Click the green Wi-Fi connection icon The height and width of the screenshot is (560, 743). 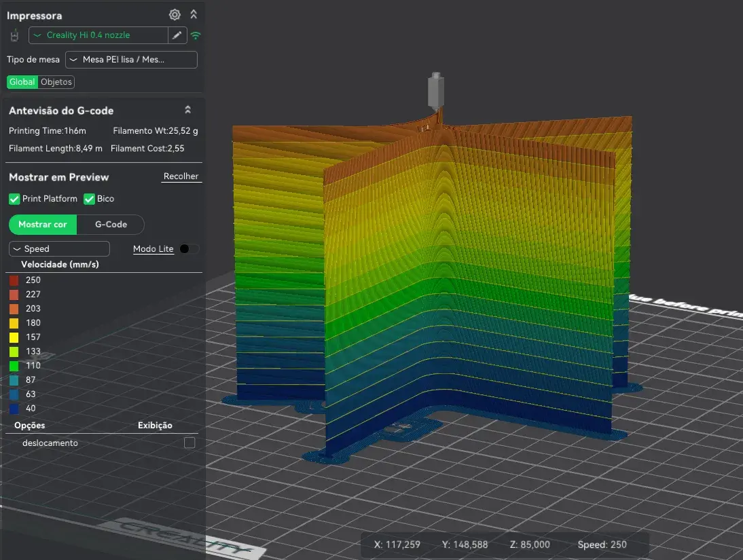click(195, 35)
